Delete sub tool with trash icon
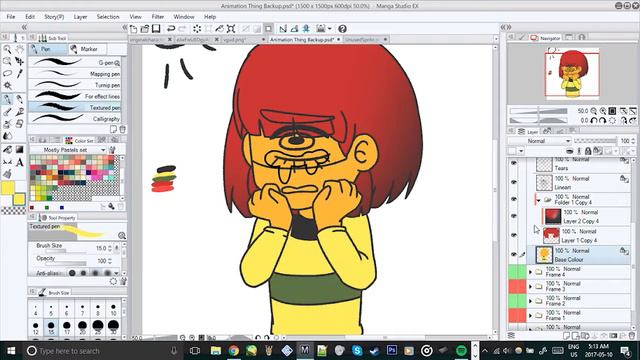Image resolution: width=640 pixels, height=360 pixels. pyautogui.click(x=122, y=129)
